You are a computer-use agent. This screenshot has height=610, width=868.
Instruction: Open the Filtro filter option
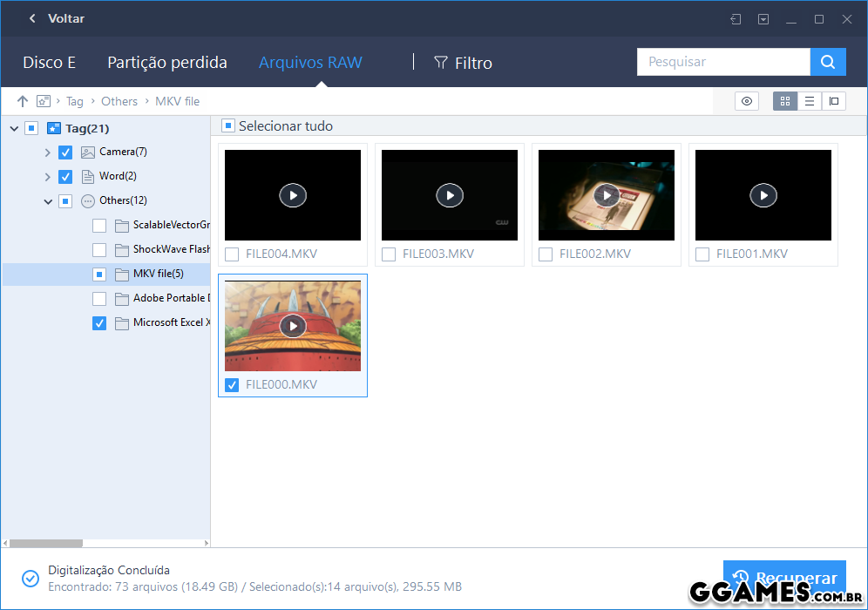[463, 63]
